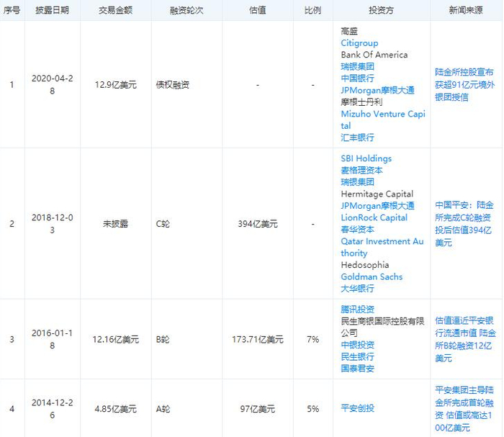Viewport: 504px width, 437px height.
Task: Open 国泰君安 investor link
Action: pyautogui.click(x=357, y=369)
